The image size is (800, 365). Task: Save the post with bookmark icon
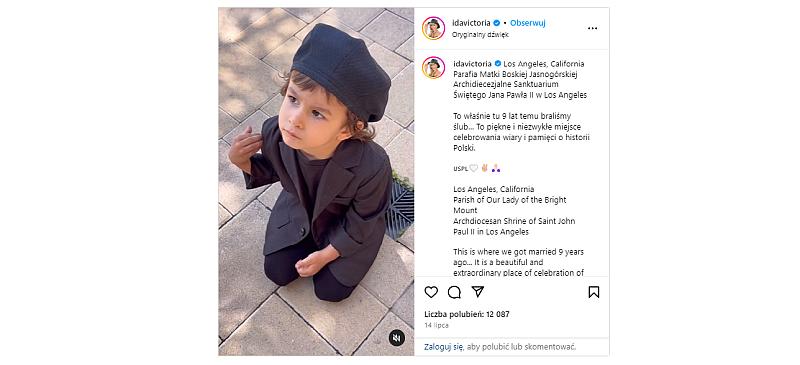click(x=593, y=292)
